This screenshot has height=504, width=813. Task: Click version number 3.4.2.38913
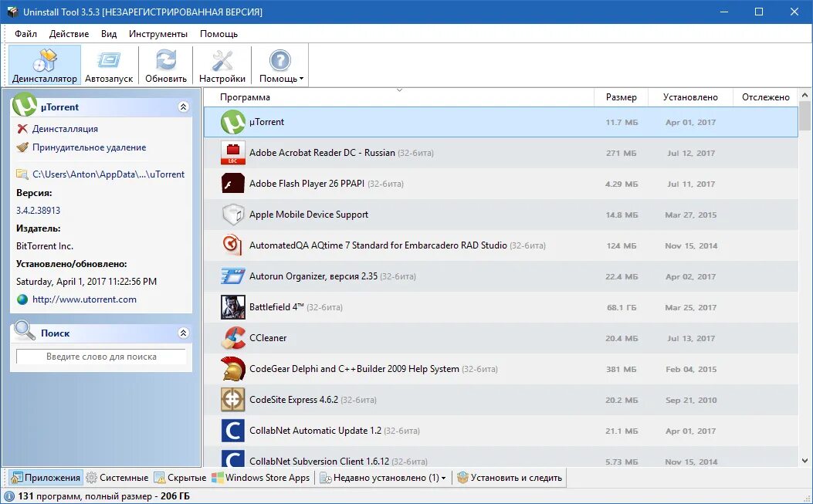pyautogui.click(x=39, y=211)
